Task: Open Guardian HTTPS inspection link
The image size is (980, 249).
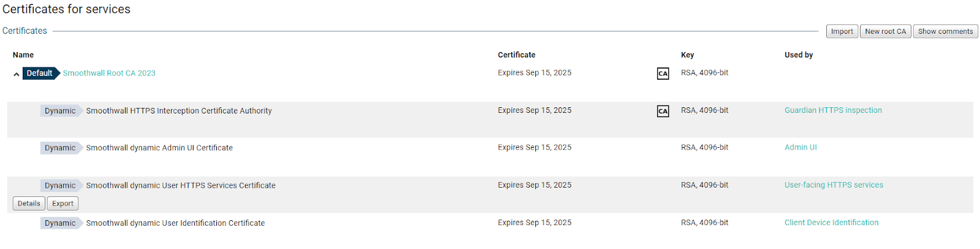Action: (833, 110)
